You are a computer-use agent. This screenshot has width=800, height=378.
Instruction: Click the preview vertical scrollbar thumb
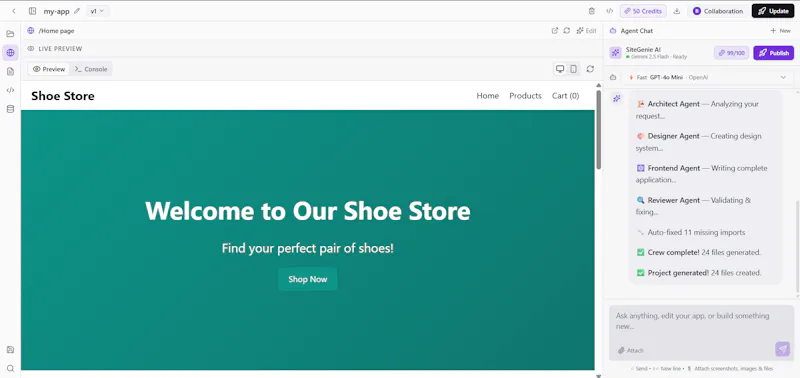598,130
